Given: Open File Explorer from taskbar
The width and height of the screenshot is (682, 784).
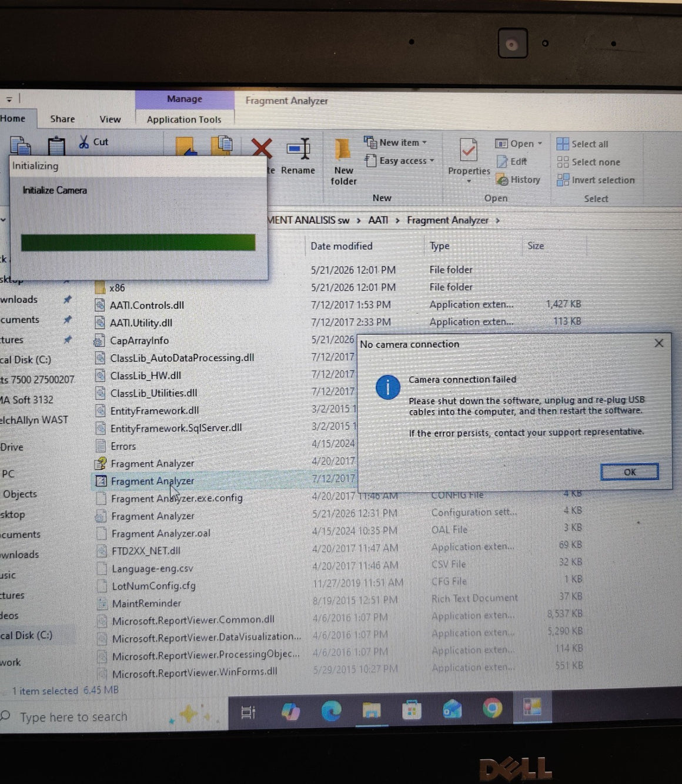Looking at the screenshot, I should tap(371, 711).
